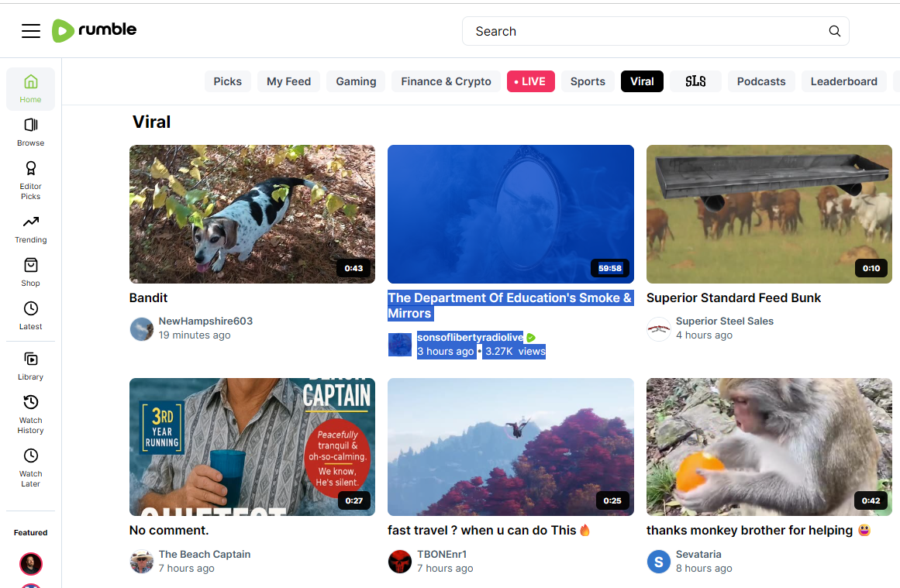Switch to the Finance & Crypto tab
This screenshot has width=900, height=588.
coord(446,81)
